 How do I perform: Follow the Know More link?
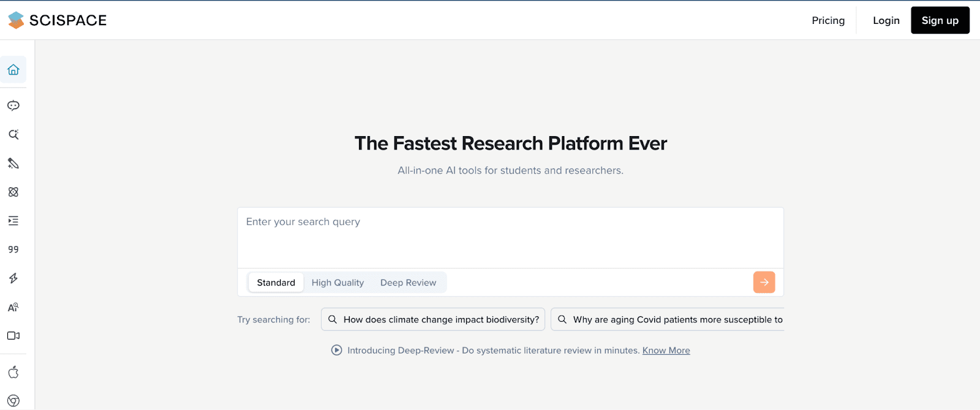pos(666,351)
